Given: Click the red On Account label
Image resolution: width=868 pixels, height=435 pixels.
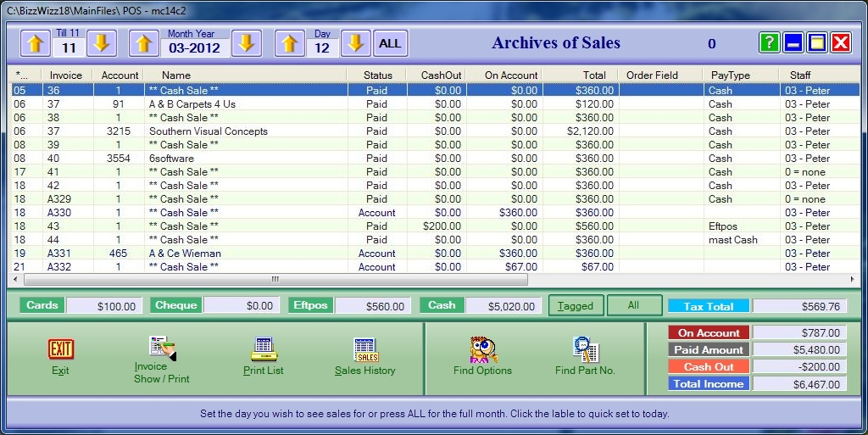Looking at the screenshot, I should tap(709, 332).
